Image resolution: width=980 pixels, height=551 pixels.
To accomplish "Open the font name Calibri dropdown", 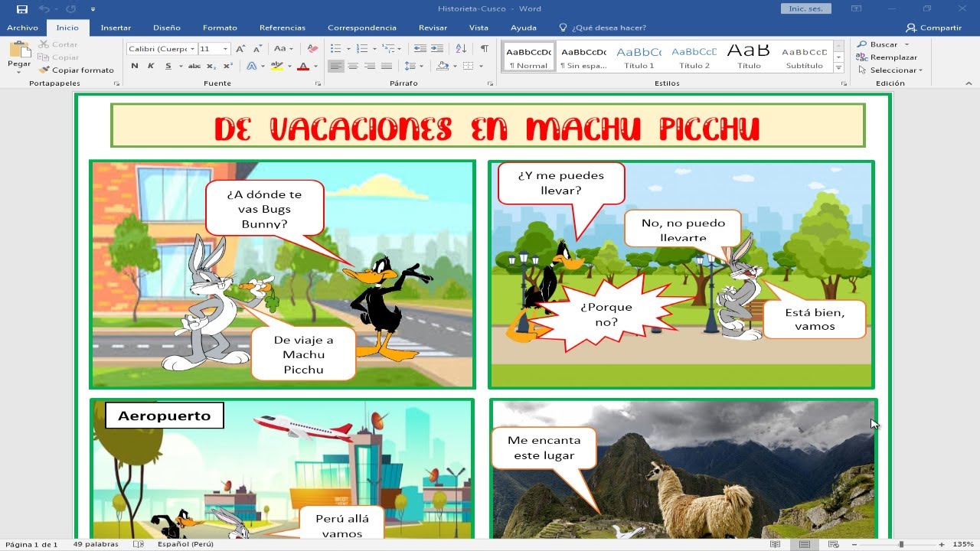I will point(191,48).
